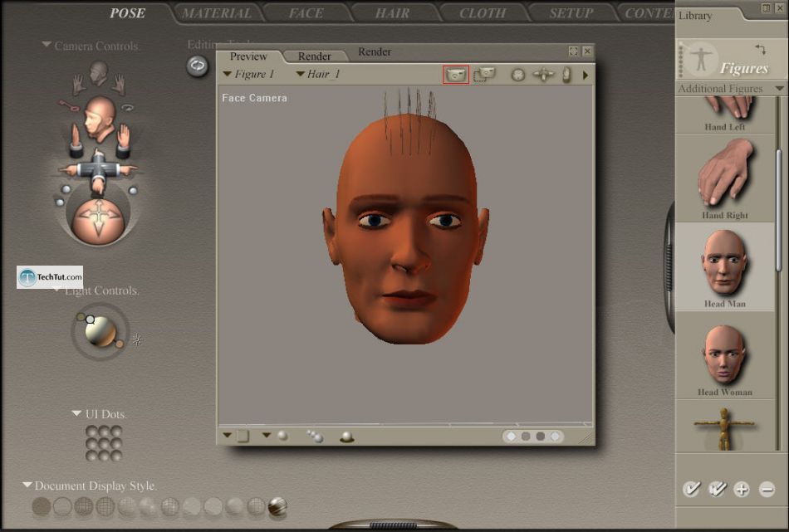Click the Move Y and Z left-hand control
Screen dimensions: 789x532
[76, 141]
